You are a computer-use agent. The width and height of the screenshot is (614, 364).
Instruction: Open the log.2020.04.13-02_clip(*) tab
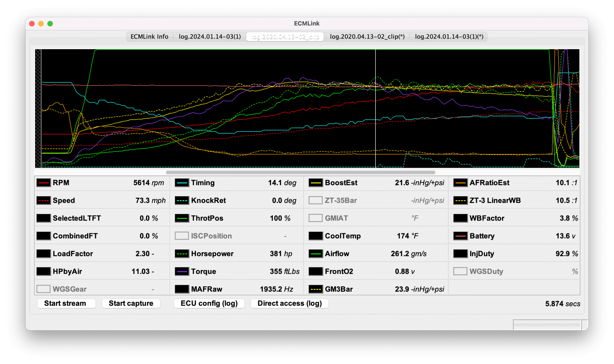(x=367, y=36)
